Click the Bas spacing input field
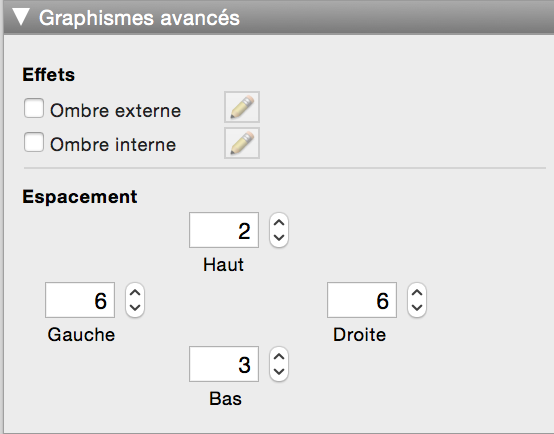Image resolution: width=554 pixels, height=434 pixels. (224, 364)
